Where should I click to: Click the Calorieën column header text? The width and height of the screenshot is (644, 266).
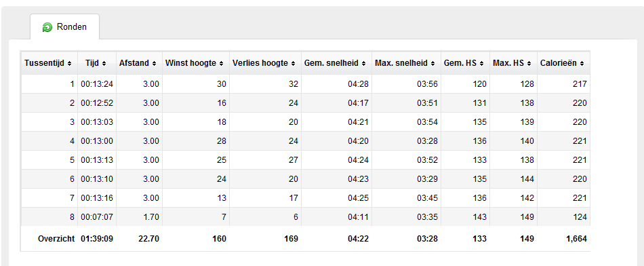558,63
